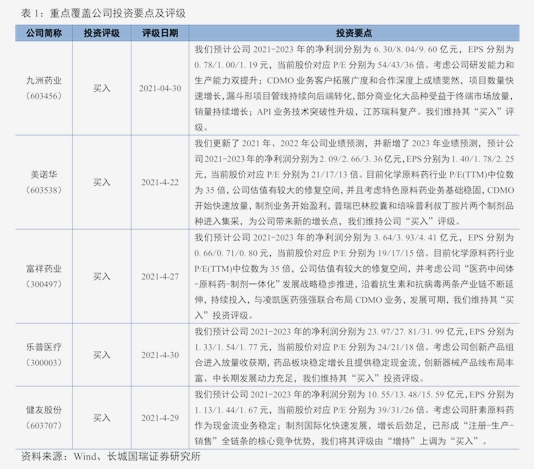Click the table title 表1：重点覆盖公司投资要点及评级

click(103, 13)
